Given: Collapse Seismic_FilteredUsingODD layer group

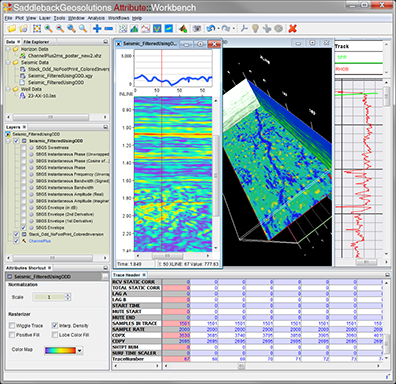Looking at the screenshot, I should click(x=8, y=141).
